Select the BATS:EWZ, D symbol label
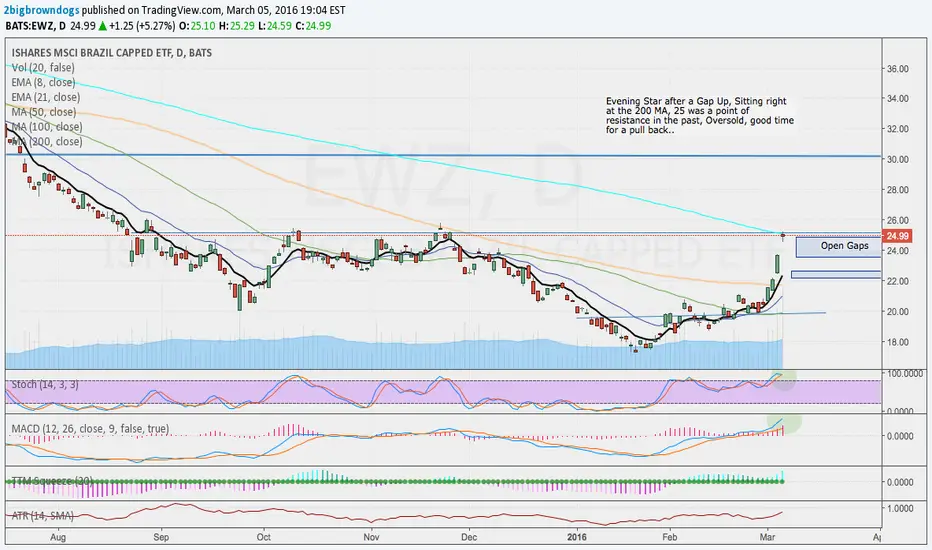 point(34,26)
